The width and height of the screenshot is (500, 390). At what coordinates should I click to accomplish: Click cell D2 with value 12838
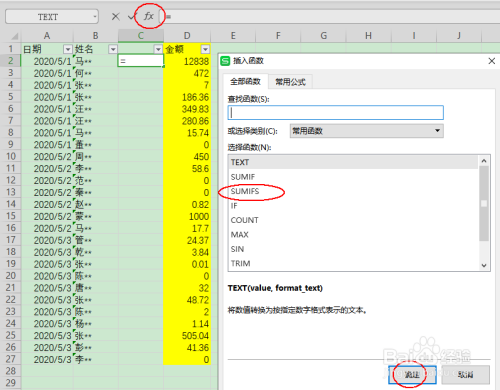click(187, 61)
